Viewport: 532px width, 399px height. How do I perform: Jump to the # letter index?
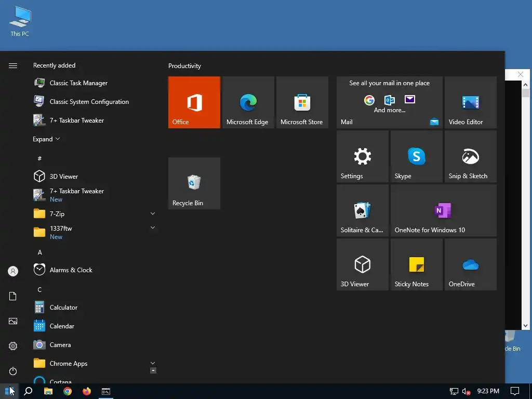39,158
